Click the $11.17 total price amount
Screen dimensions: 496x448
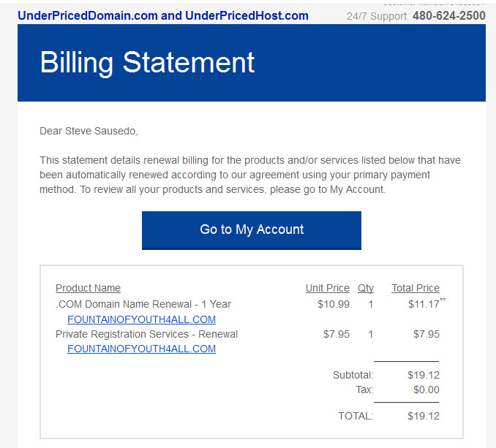pyautogui.click(x=424, y=304)
